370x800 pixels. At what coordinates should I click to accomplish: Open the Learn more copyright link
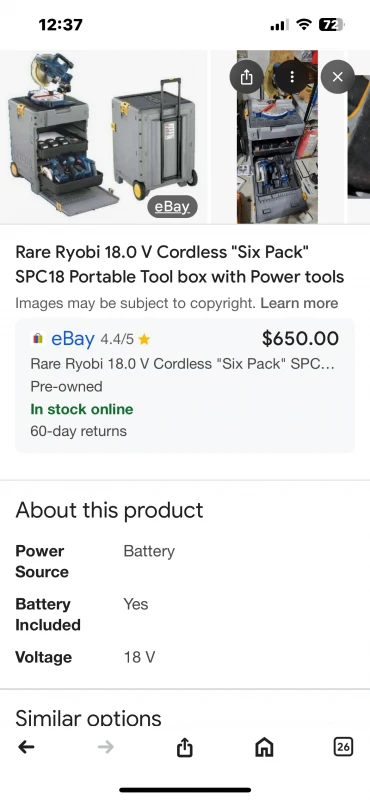click(x=299, y=303)
